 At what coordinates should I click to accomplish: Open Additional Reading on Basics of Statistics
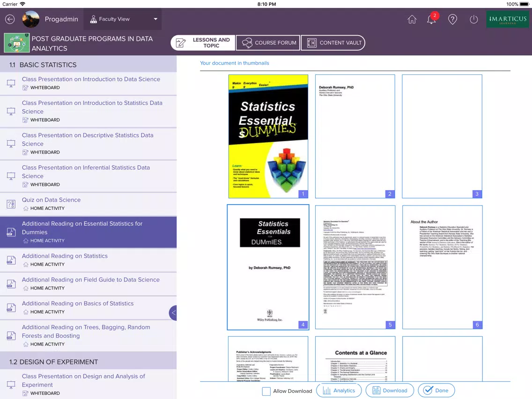88,307
